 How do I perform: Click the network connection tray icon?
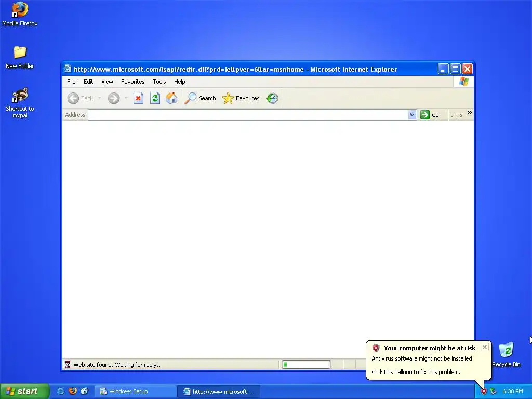coord(494,392)
